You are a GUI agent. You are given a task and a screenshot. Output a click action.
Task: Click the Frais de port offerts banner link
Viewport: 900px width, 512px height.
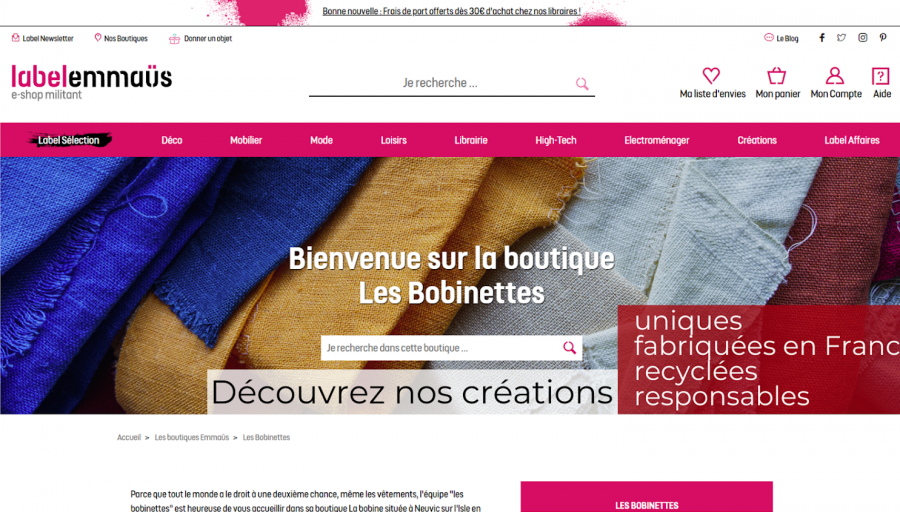click(451, 11)
